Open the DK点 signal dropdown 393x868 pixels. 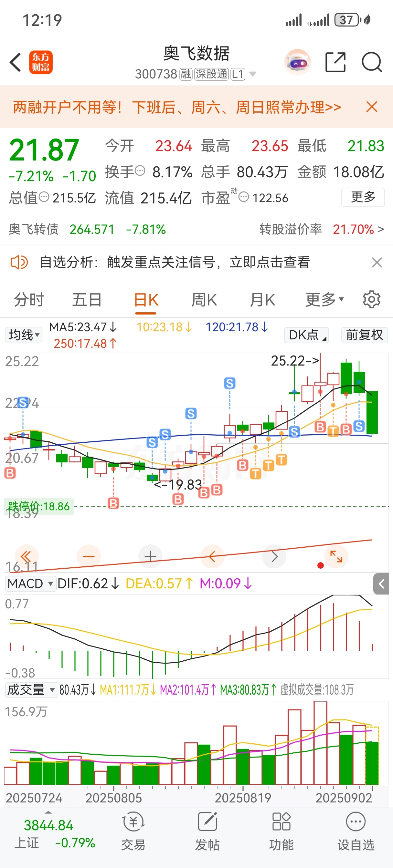tap(306, 335)
